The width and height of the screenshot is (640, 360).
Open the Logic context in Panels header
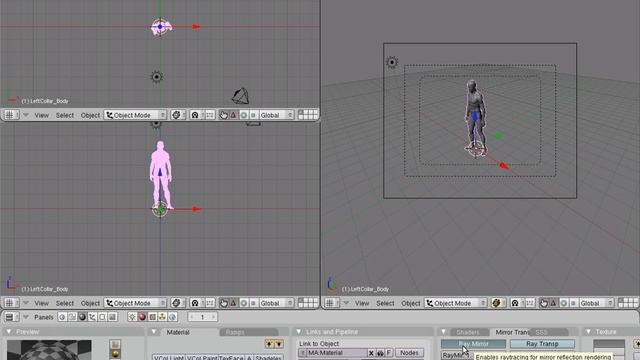coord(62,317)
